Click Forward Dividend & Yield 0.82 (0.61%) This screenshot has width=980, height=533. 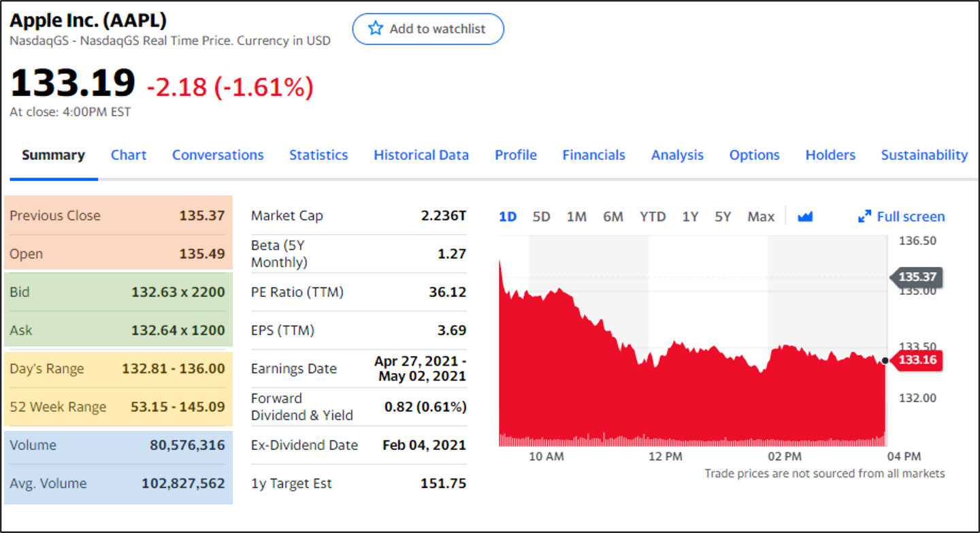[425, 407]
